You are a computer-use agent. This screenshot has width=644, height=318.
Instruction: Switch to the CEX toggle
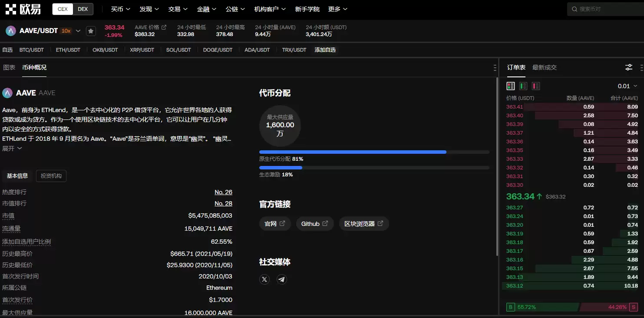tap(63, 9)
